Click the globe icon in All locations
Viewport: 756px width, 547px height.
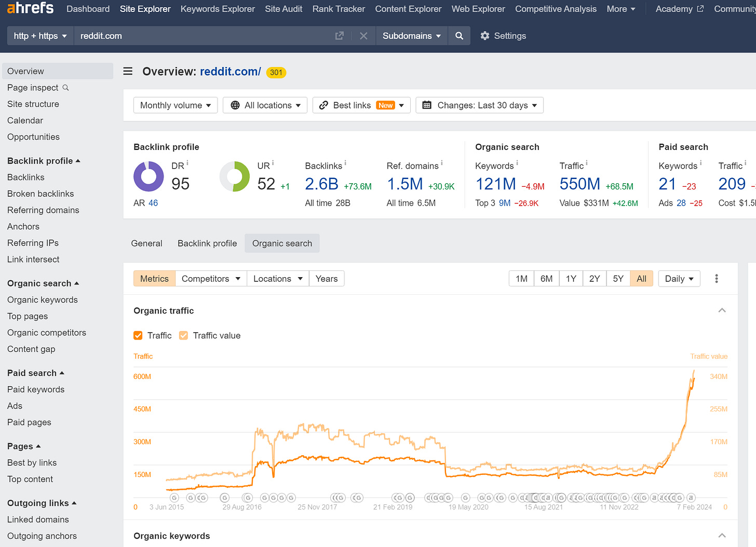pos(235,105)
